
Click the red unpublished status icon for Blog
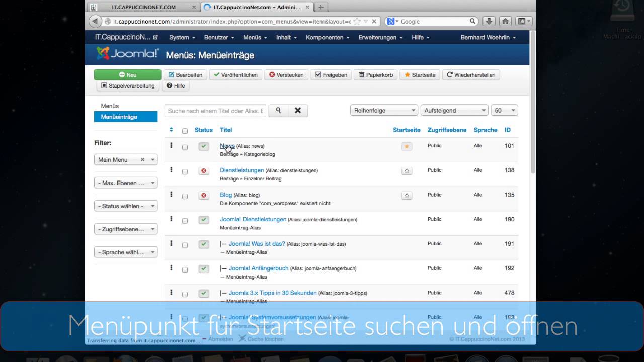(204, 195)
